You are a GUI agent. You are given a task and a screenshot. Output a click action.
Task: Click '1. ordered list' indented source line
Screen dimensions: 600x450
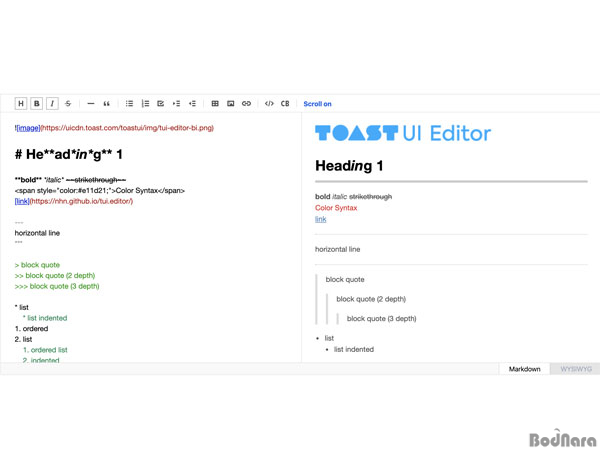45,350
